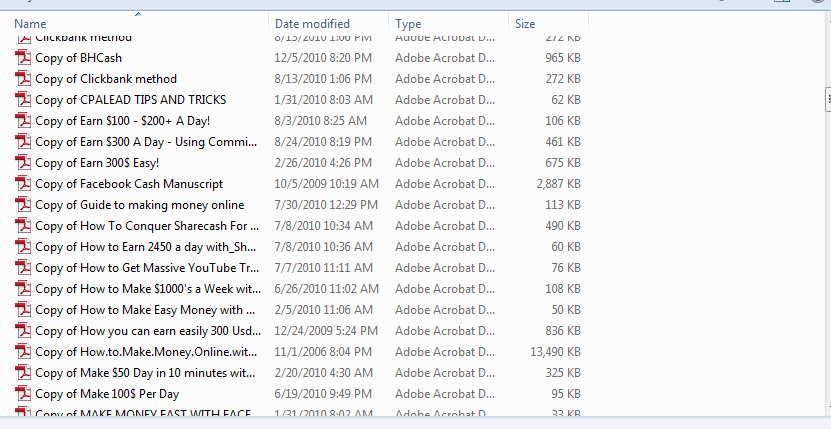
Task: Click size value 675 KB
Action: tap(563, 162)
